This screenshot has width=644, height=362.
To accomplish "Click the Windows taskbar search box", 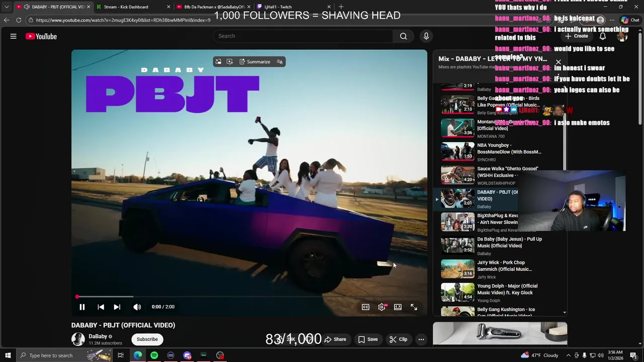I will (x=65, y=355).
